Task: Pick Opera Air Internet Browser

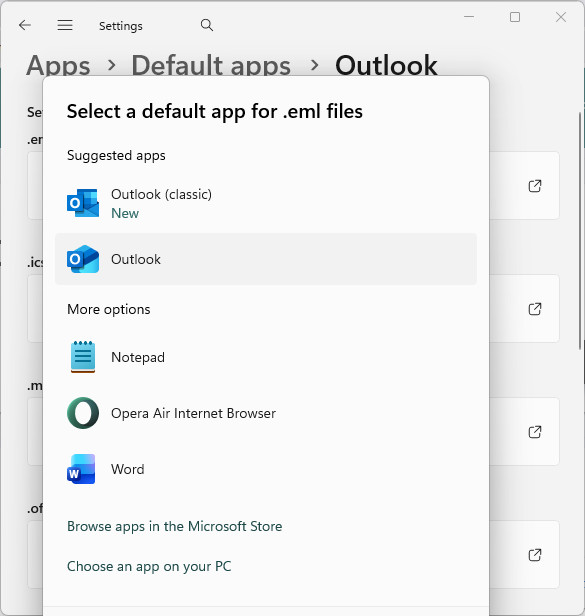Action: click(x=266, y=413)
